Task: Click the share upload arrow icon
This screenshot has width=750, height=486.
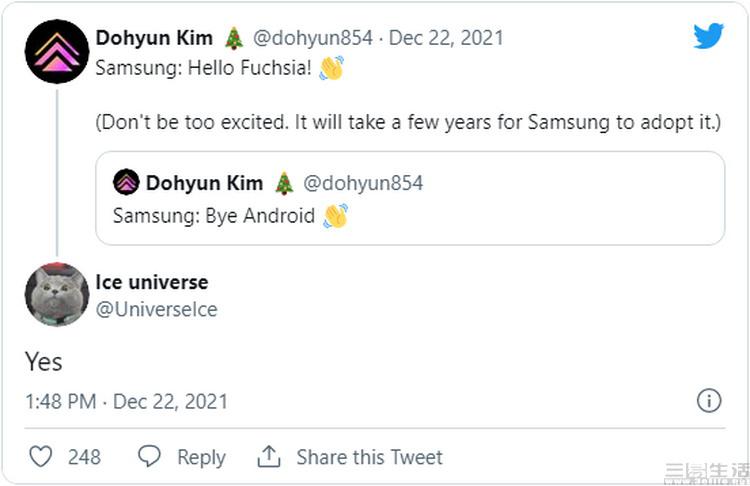Action: pos(269,457)
